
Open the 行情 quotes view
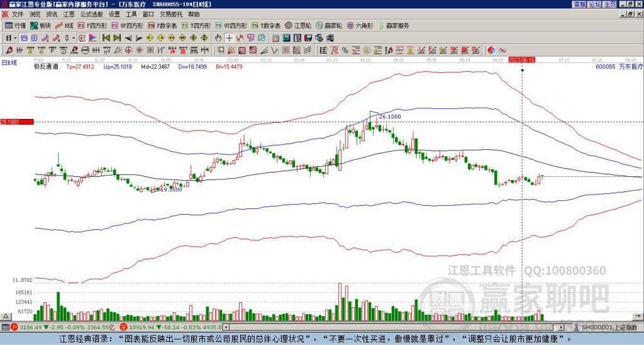[x=16, y=25]
